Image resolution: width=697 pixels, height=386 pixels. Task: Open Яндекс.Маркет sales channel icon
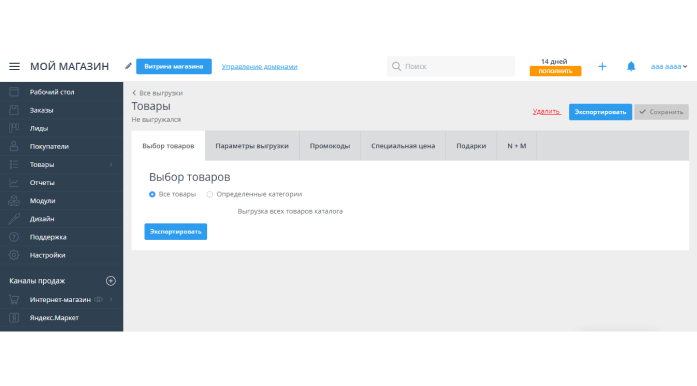[14, 318]
